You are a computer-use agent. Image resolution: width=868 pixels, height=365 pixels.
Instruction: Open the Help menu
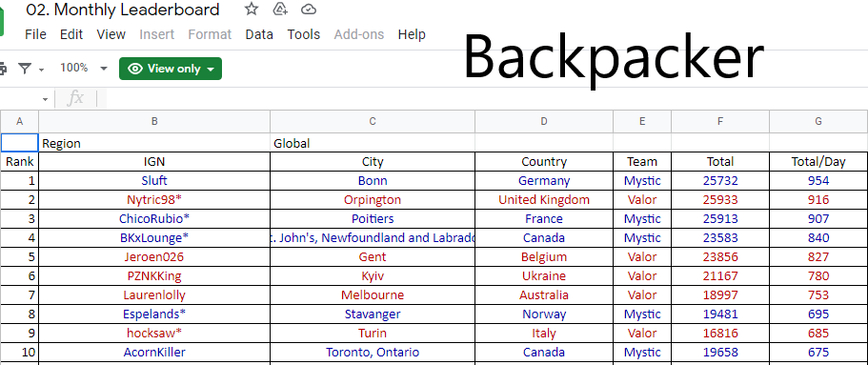pyautogui.click(x=412, y=34)
